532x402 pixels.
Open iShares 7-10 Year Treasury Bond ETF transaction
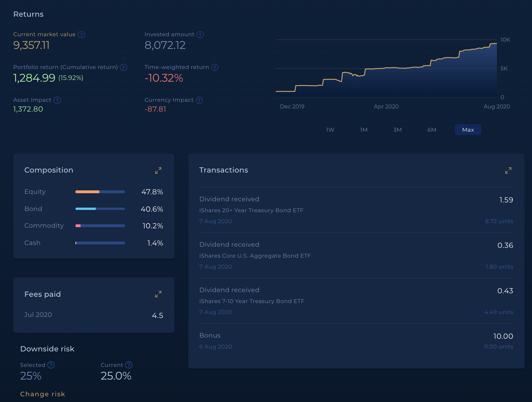tap(356, 301)
